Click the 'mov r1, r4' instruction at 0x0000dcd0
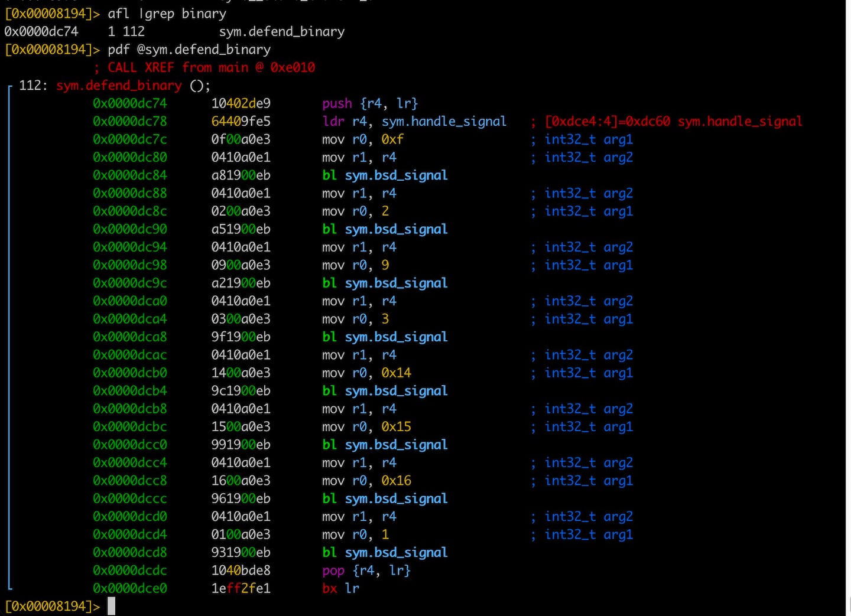 click(359, 517)
